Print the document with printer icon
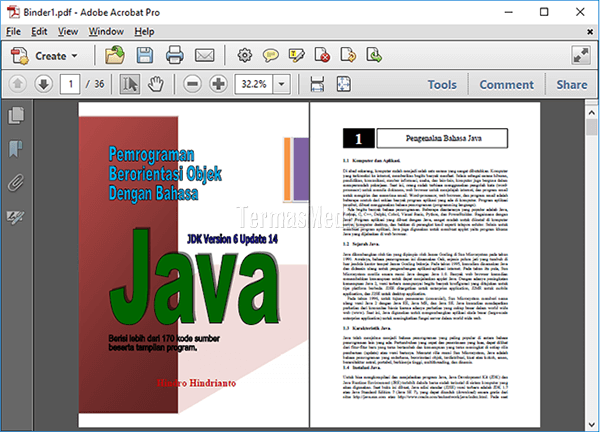The width and height of the screenshot is (600, 432). click(174, 55)
